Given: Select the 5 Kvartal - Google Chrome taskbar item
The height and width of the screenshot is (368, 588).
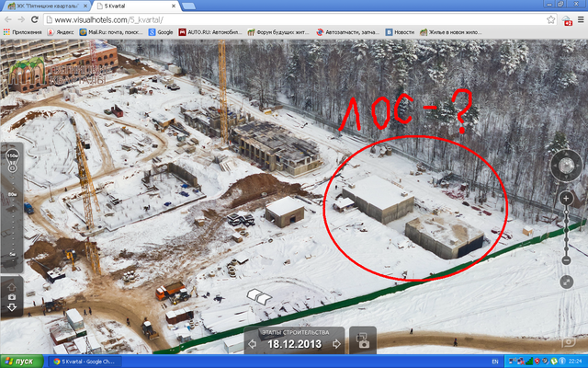Looking at the screenshot, I should [85, 362].
